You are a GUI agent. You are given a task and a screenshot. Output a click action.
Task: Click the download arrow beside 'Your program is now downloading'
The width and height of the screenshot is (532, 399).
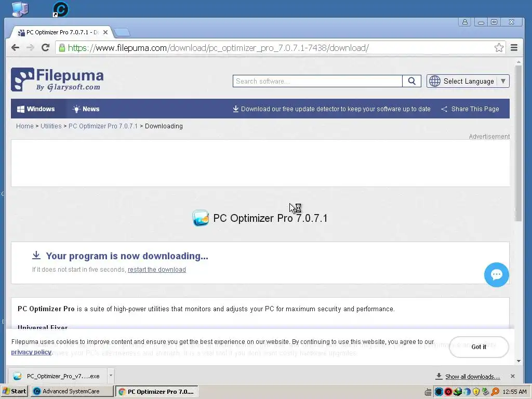point(36,255)
